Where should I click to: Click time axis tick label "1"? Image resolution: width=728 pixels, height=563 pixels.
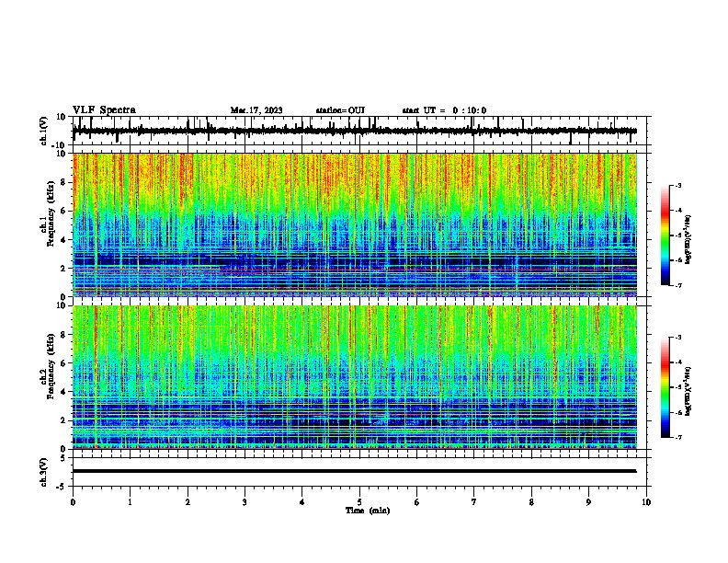click(x=131, y=502)
